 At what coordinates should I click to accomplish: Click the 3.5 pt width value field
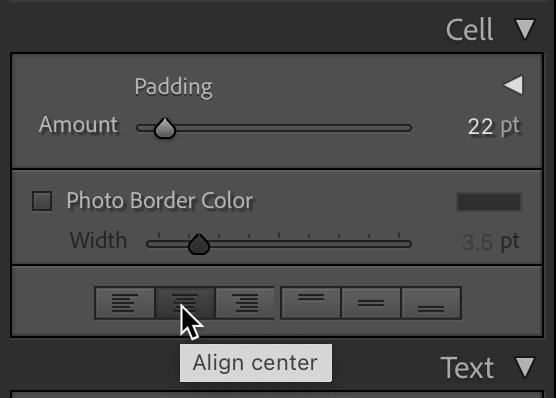point(491,242)
